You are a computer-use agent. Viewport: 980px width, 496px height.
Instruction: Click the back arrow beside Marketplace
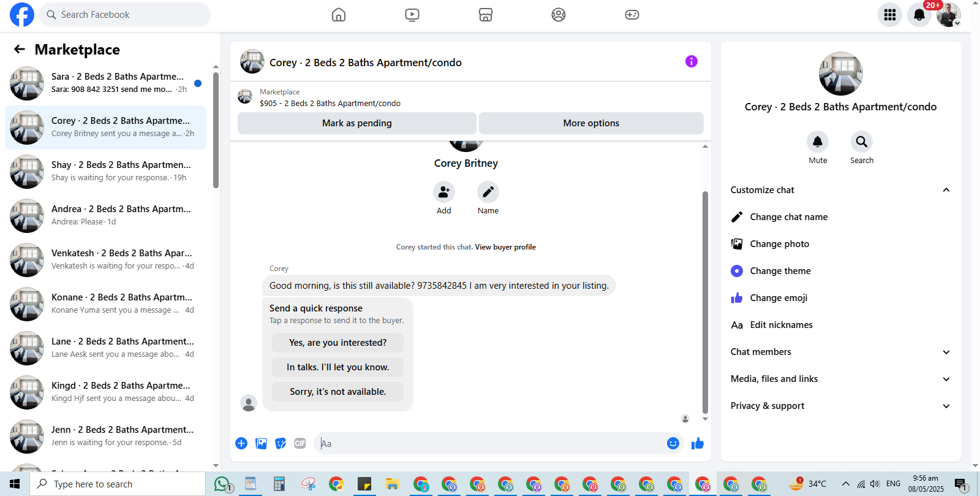[20, 49]
